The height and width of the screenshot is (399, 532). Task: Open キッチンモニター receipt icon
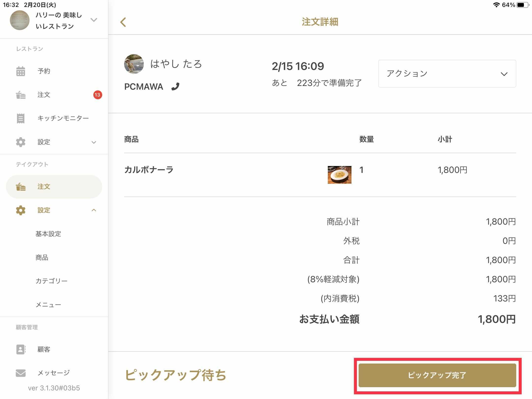(x=21, y=118)
